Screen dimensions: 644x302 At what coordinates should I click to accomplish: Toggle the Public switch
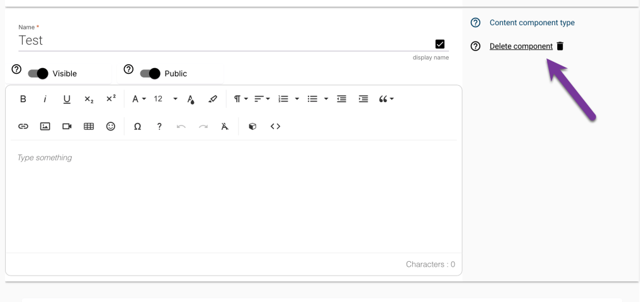[150, 74]
